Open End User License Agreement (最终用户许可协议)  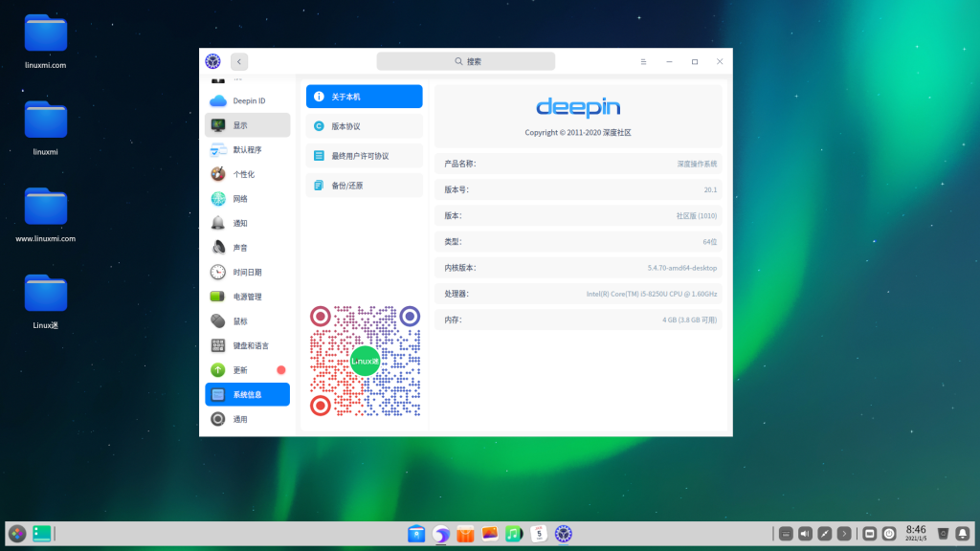(365, 156)
